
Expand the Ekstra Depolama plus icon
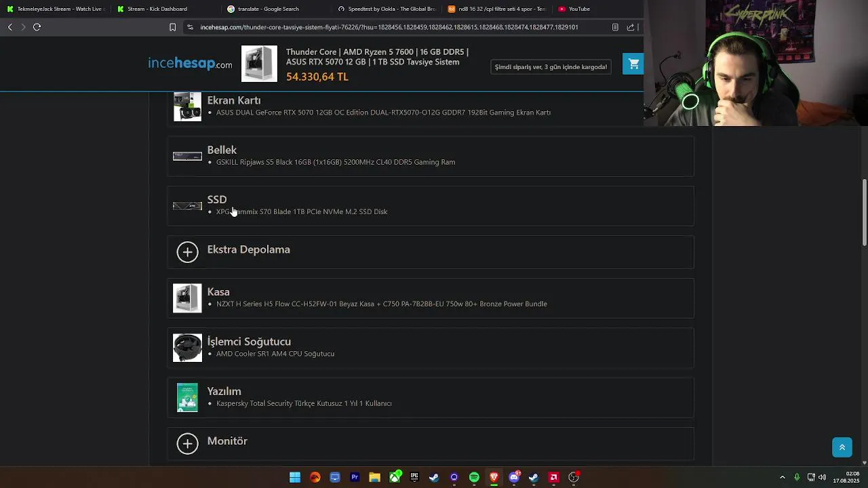[x=187, y=252]
